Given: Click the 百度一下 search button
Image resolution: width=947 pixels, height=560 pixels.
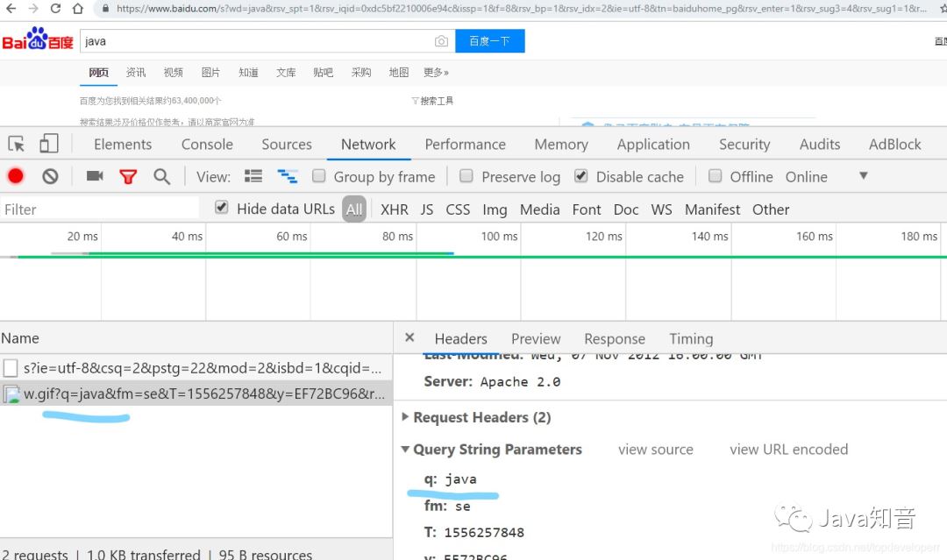Looking at the screenshot, I should tap(490, 41).
